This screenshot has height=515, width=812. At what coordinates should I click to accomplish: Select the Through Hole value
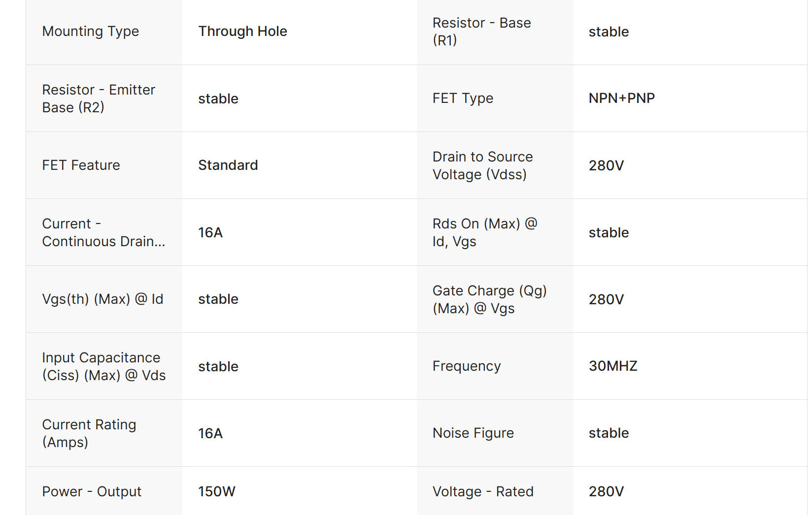click(x=242, y=32)
